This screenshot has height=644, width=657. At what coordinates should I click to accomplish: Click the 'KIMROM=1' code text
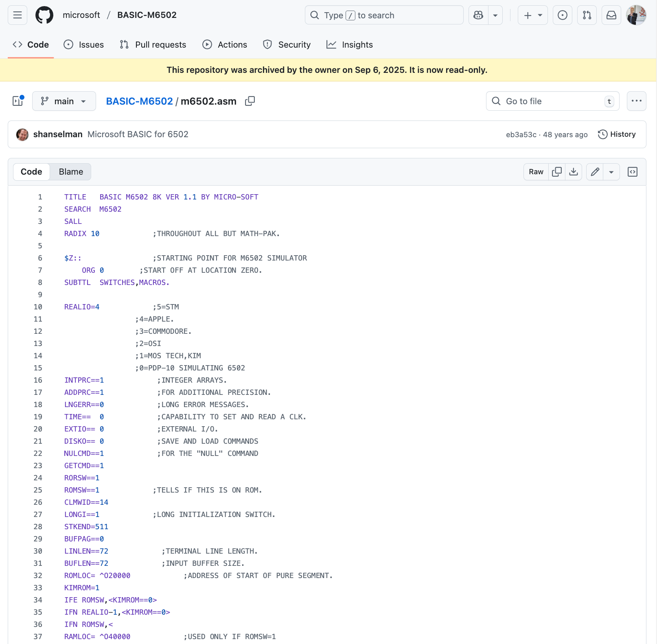pyautogui.click(x=82, y=588)
